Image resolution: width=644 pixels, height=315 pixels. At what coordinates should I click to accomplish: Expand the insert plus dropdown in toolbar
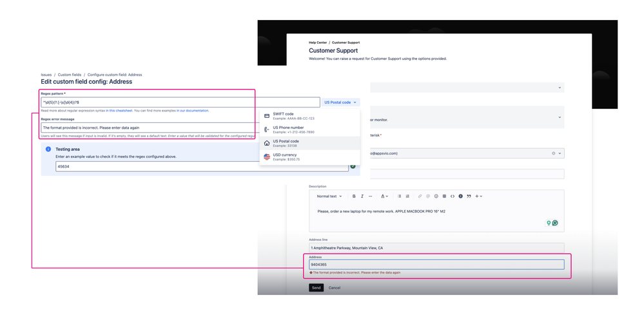[478, 196]
